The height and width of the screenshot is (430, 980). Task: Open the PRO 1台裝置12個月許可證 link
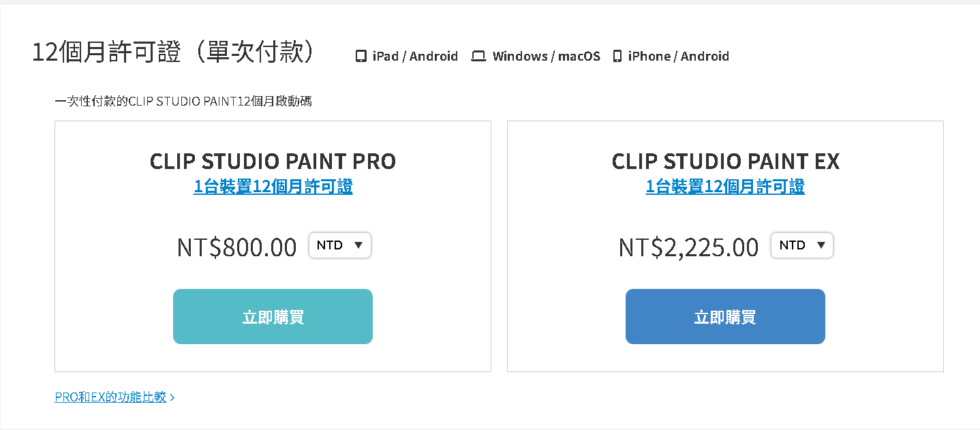(273, 187)
